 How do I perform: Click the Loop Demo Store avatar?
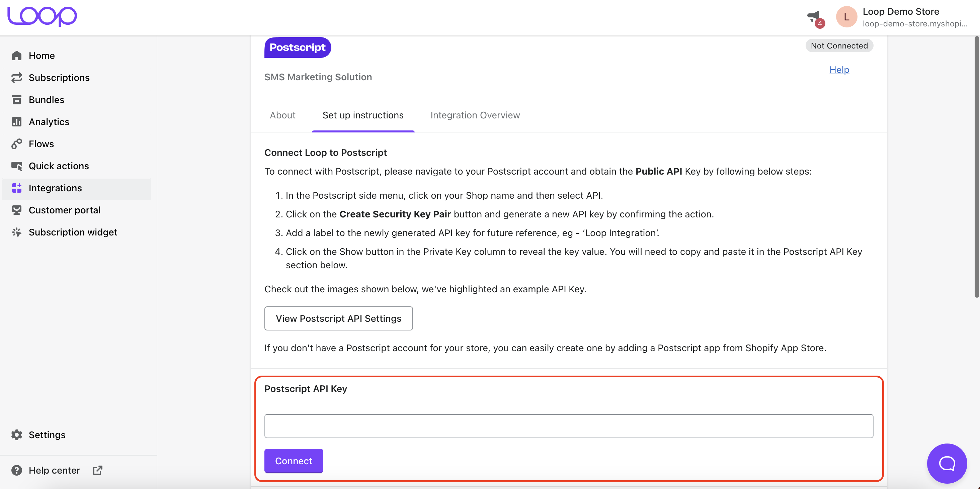pyautogui.click(x=846, y=17)
